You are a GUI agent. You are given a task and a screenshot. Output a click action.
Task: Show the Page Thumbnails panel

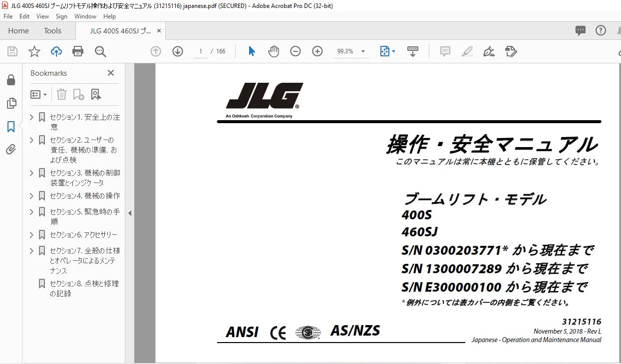10,103
